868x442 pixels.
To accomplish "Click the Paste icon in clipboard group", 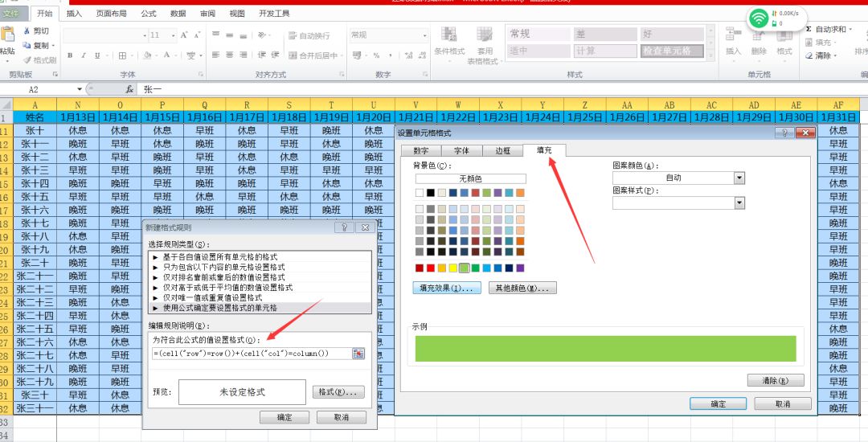I will click(x=7, y=35).
